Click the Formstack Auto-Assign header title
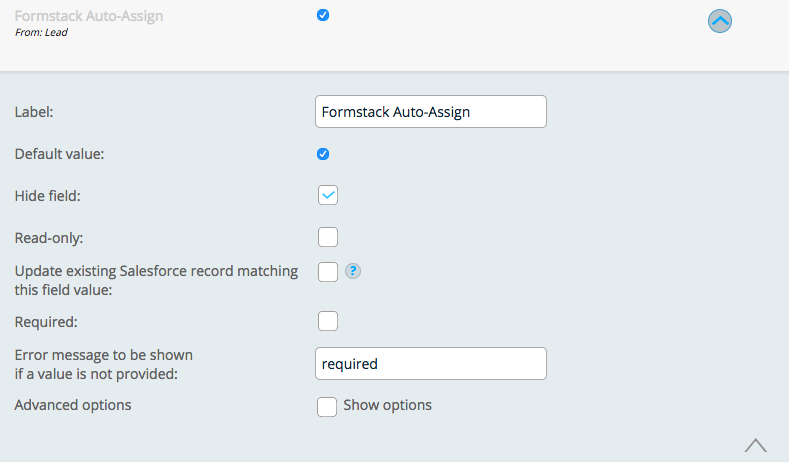 click(89, 16)
